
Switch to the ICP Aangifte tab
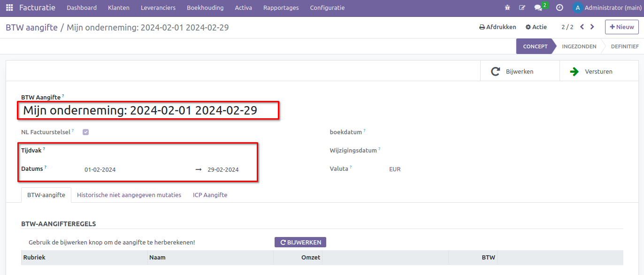tap(210, 195)
